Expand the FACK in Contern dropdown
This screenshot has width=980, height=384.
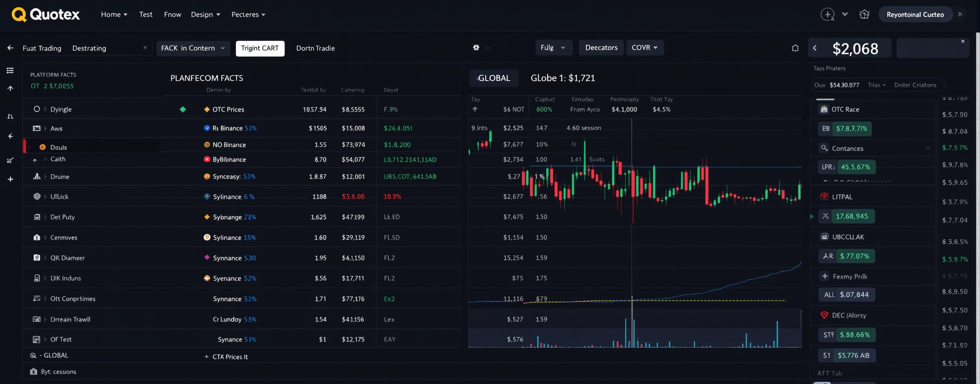[193, 48]
